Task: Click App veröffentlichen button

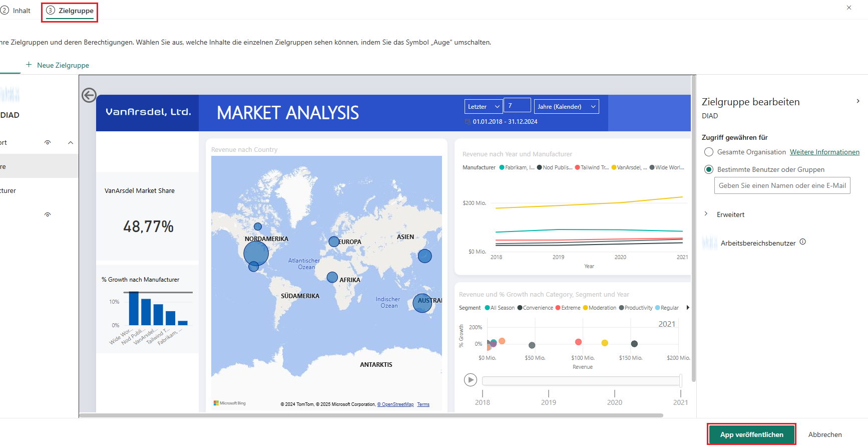Action: click(751, 434)
